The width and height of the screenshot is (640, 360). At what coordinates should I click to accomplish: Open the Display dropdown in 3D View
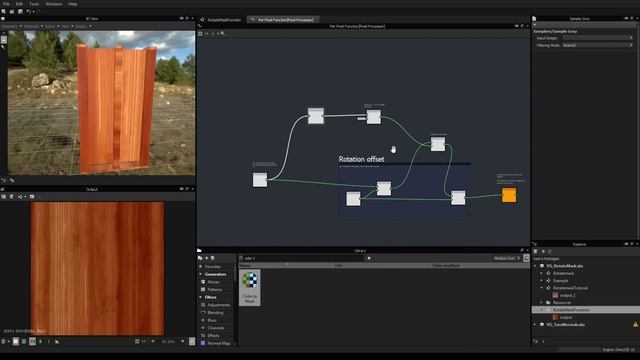(x=83, y=26)
